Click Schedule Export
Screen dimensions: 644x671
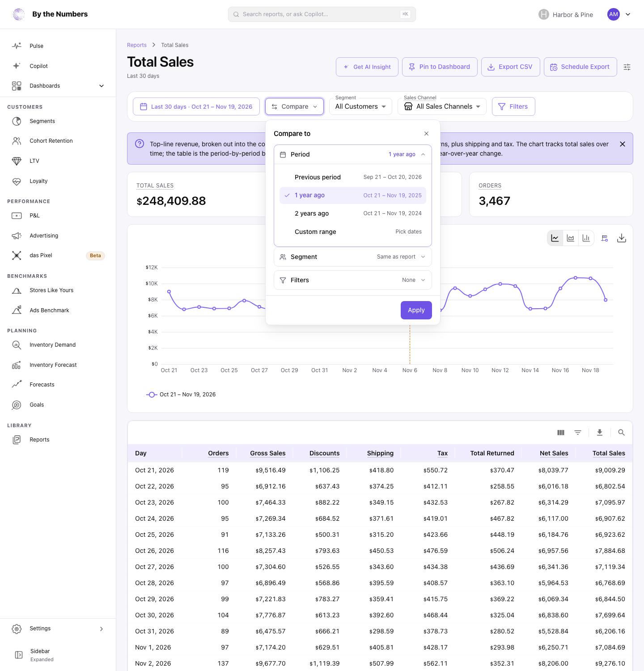tap(580, 67)
